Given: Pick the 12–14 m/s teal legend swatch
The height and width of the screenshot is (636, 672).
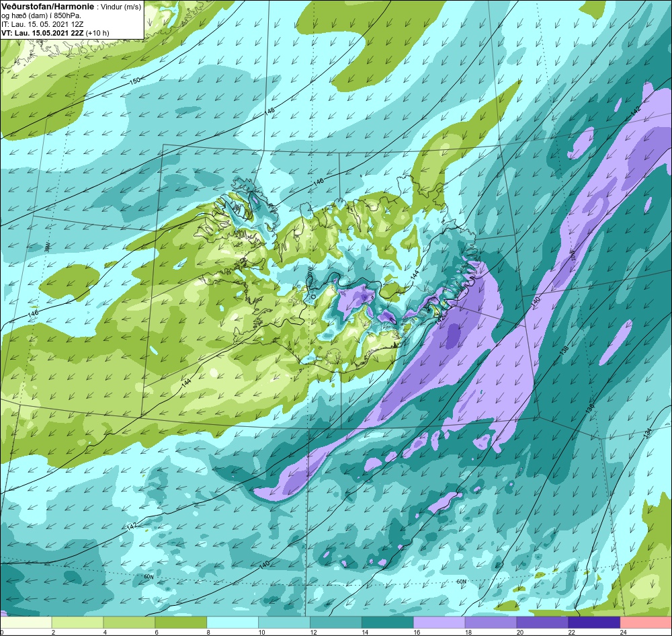Looking at the screenshot, I should (335, 623).
